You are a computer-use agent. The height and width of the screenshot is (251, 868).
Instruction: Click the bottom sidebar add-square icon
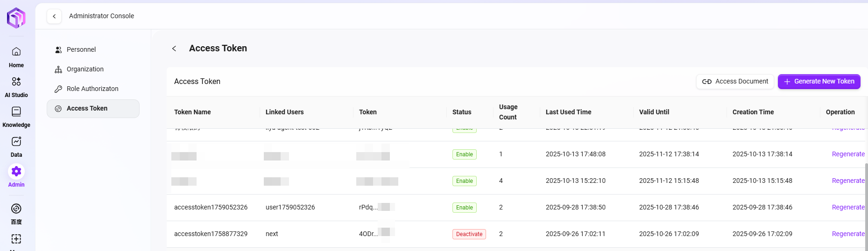tap(16, 239)
